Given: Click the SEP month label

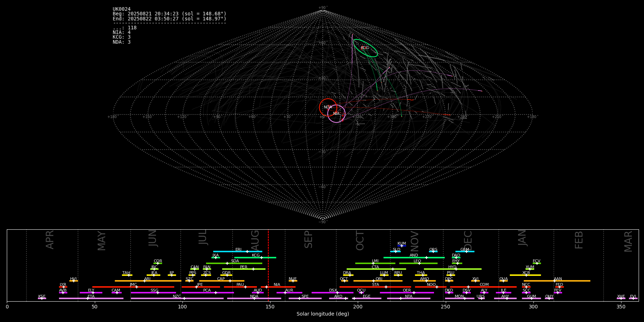Looking at the screenshot, I should pyautogui.click(x=308, y=239).
